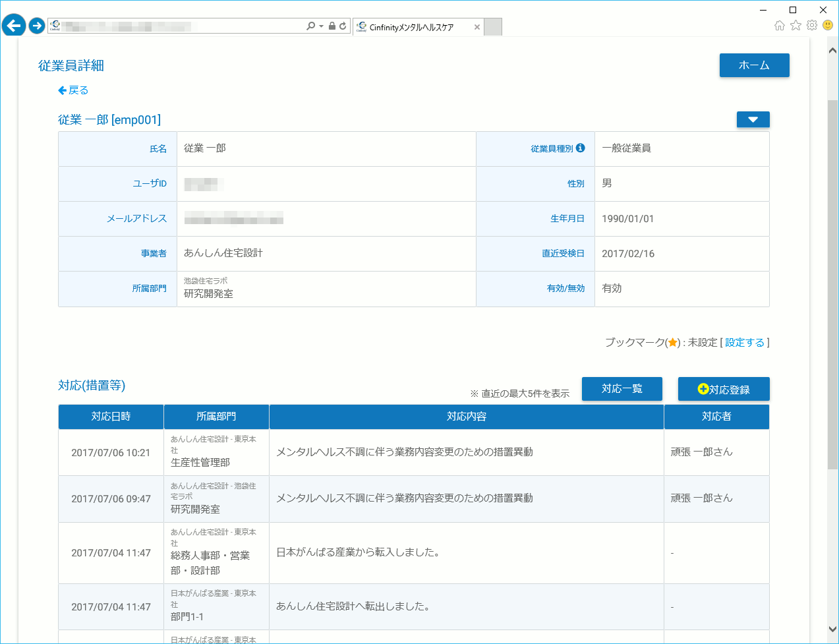Click the 戻る back link
The height and width of the screenshot is (644, 839).
(x=73, y=90)
